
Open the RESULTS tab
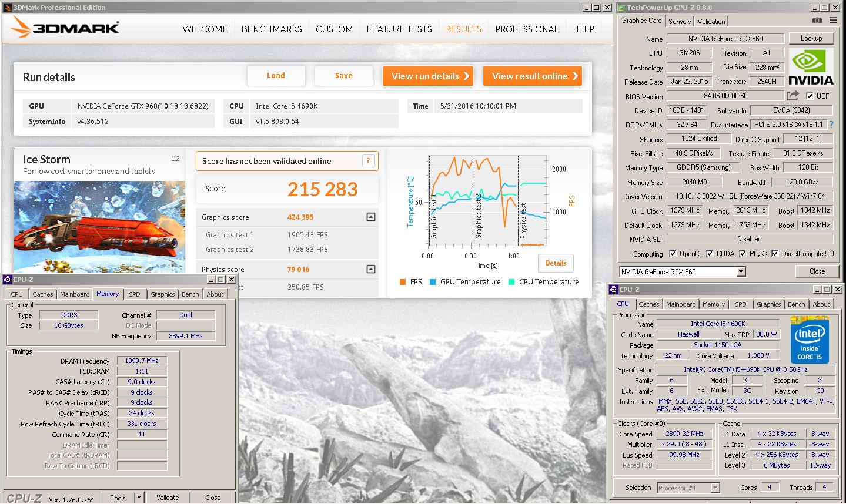click(463, 29)
